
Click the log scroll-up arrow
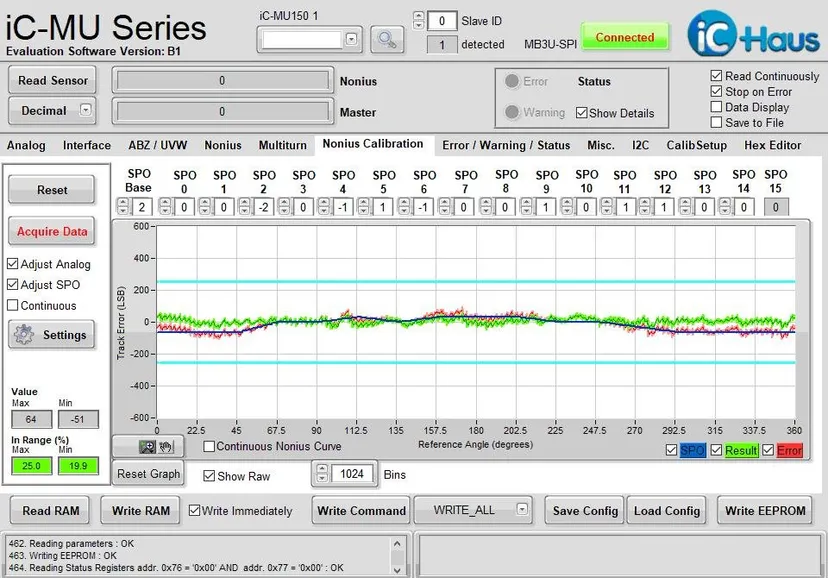(397, 543)
